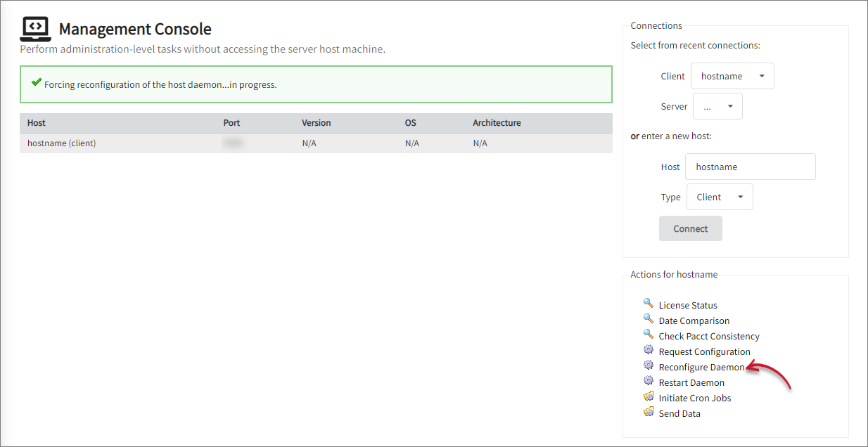
Task: Click the Reconfigure Daemon gear icon
Action: point(649,366)
